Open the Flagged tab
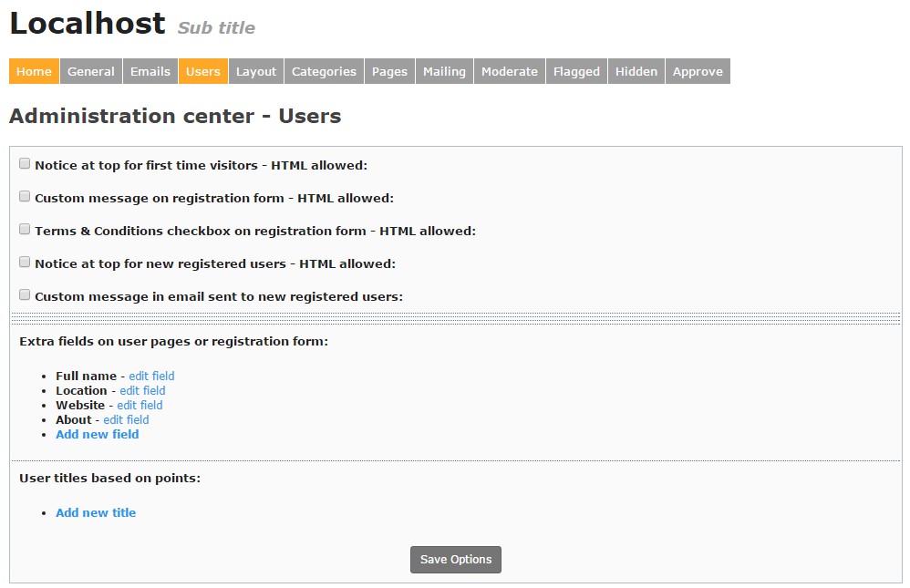This screenshot has height=588, width=910. click(576, 71)
